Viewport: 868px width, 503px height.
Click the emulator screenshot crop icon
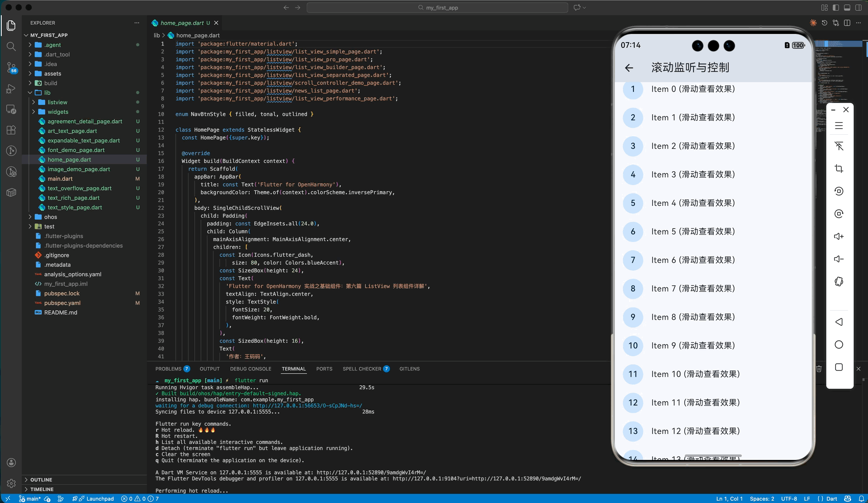(x=838, y=169)
